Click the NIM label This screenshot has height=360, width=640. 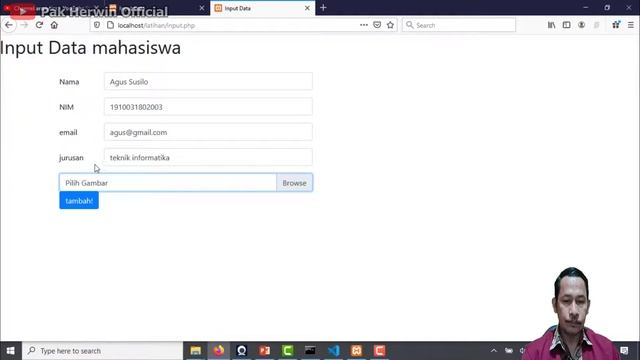(x=67, y=107)
